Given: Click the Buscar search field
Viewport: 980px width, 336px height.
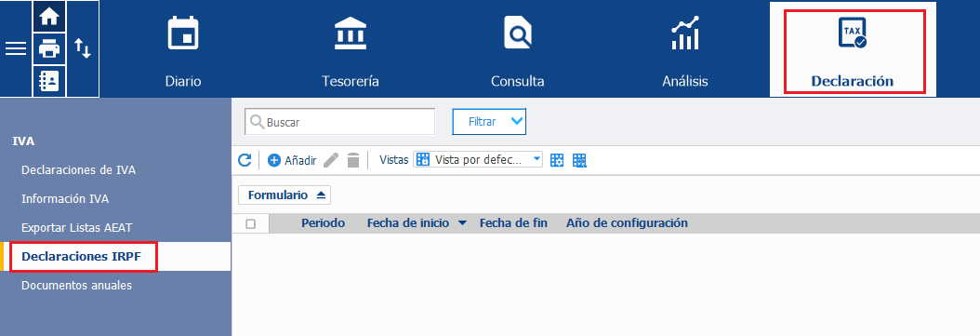Looking at the screenshot, I should click(x=340, y=122).
